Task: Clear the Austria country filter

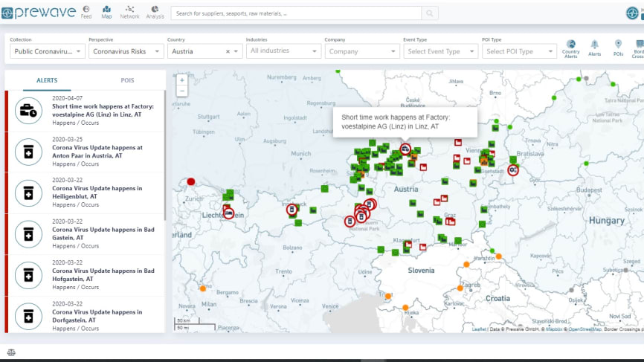Action: [228, 52]
